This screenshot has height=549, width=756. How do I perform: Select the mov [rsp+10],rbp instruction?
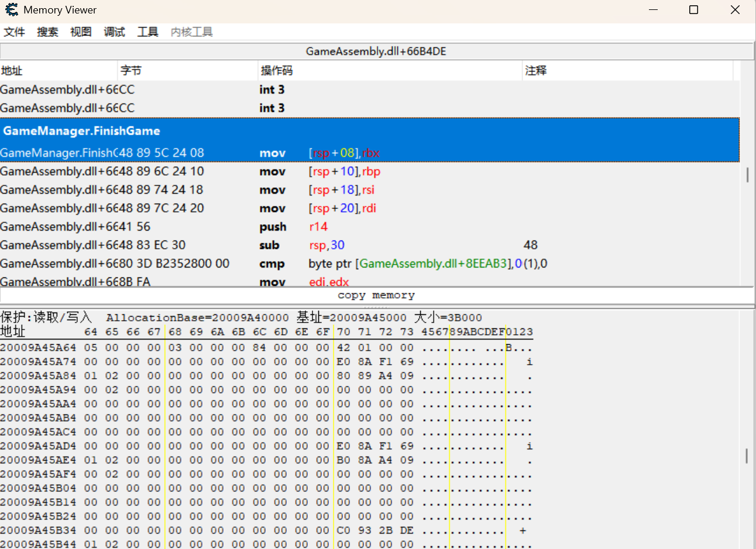point(370,171)
